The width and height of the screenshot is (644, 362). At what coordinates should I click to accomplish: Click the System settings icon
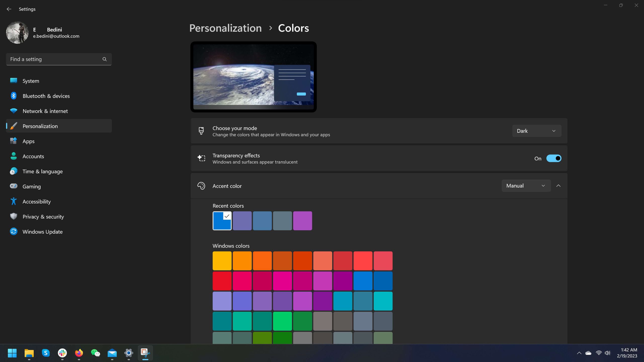[14, 81]
